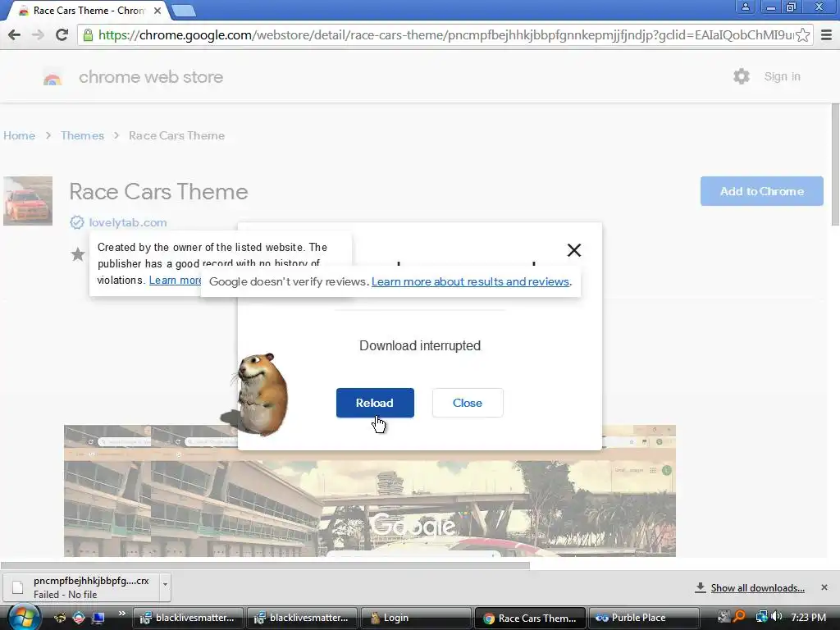
Task: Go to Themes breadcrumb
Action: coord(82,135)
